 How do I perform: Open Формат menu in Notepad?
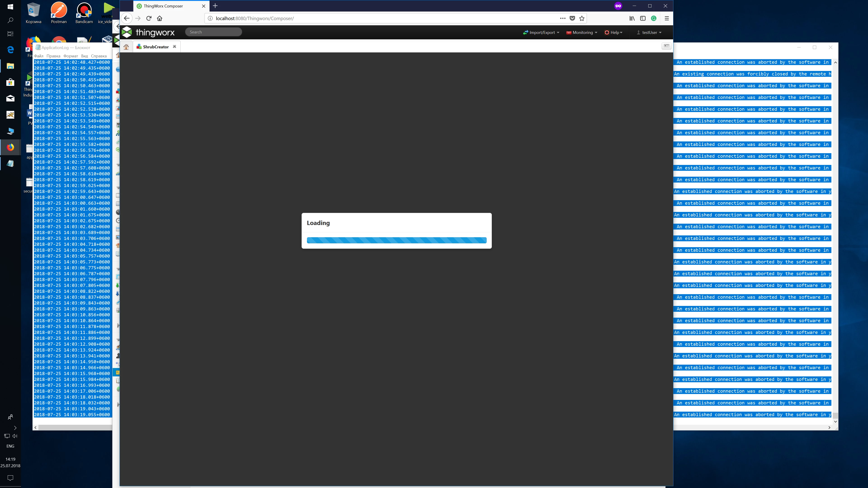click(x=71, y=56)
